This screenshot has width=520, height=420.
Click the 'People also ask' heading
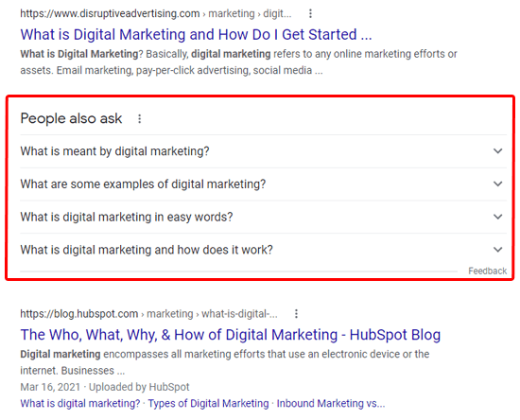pyautogui.click(x=71, y=118)
